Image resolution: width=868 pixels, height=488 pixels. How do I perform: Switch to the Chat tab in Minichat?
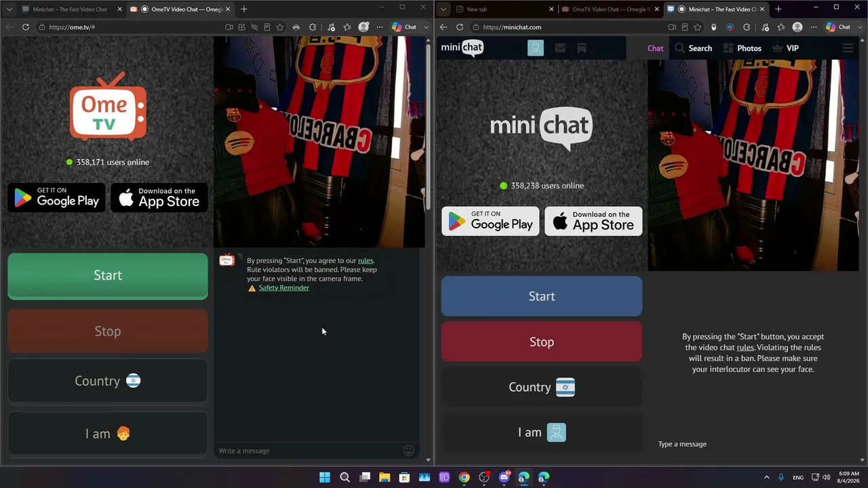(x=655, y=48)
